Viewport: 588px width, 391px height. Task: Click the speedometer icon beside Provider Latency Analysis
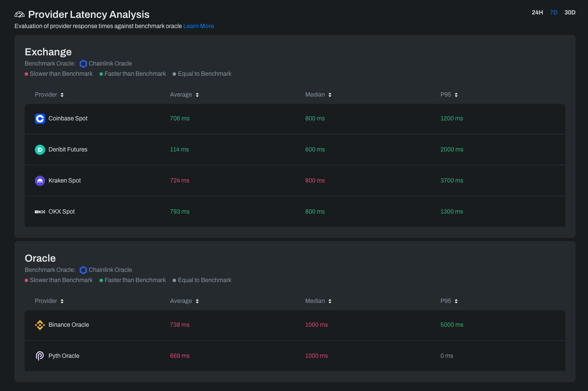point(20,14)
